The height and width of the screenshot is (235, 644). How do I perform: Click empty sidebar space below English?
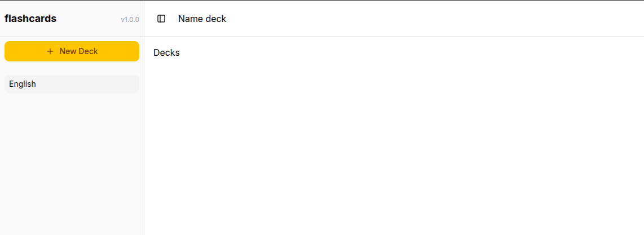coord(72,163)
